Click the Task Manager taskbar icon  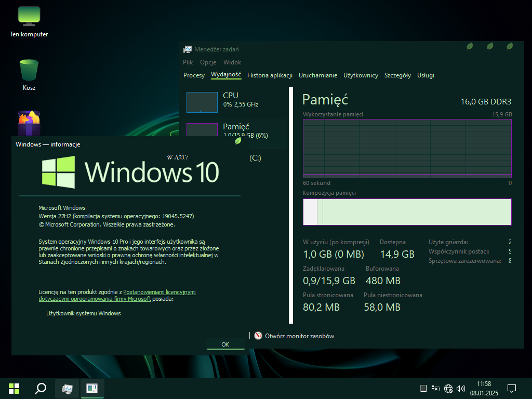(x=67, y=388)
